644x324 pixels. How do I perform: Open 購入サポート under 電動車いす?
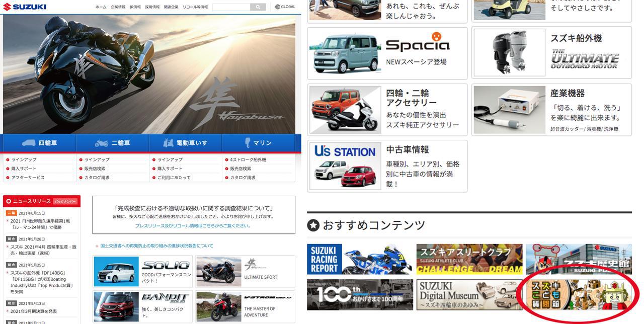(170, 169)
